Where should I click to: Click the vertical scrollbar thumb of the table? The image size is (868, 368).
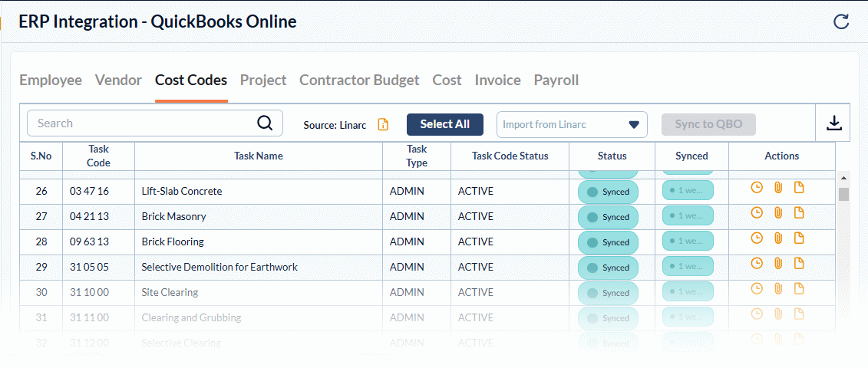[x=843, y=194]
